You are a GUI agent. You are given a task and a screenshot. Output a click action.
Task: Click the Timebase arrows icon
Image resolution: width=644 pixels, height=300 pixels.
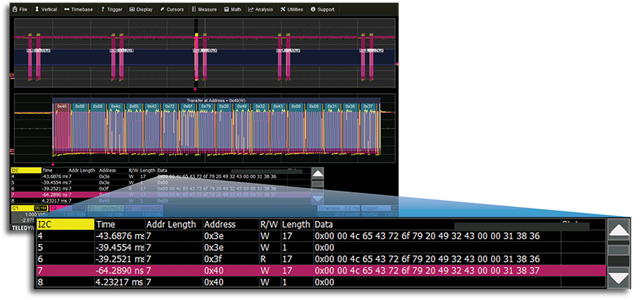click(x=68, y=10)
